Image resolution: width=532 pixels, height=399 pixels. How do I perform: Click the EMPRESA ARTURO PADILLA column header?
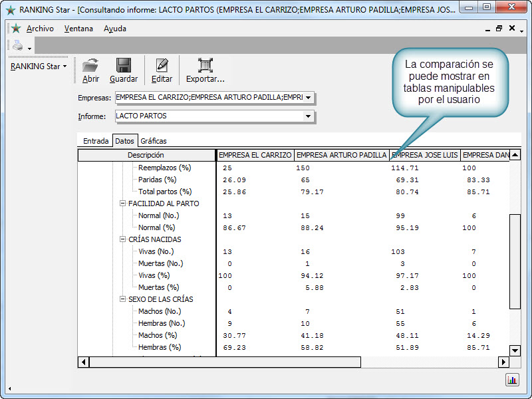pyautogui.click(x=341, y=155)
